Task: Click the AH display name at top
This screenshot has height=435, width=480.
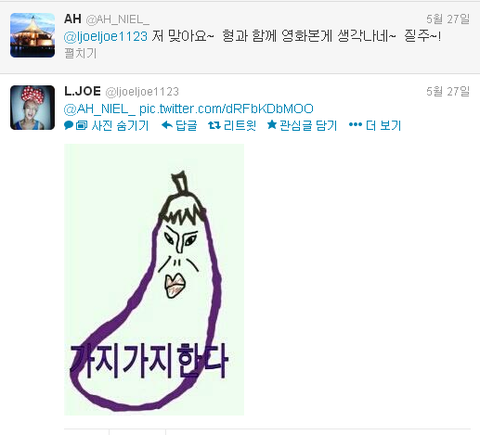Action: (x=73, y=19)
